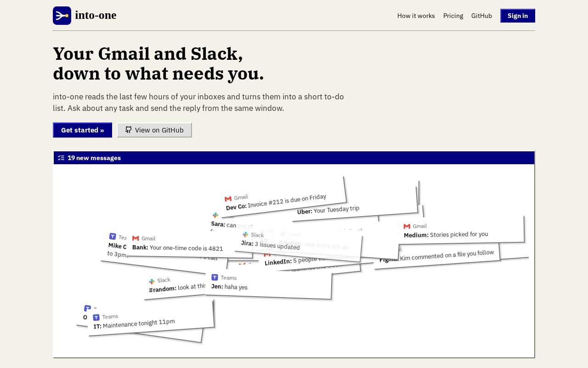Click the Teams icon on the Jen card
The width and height of the screenshot is (588, 368).
click(x=215, y=277)
